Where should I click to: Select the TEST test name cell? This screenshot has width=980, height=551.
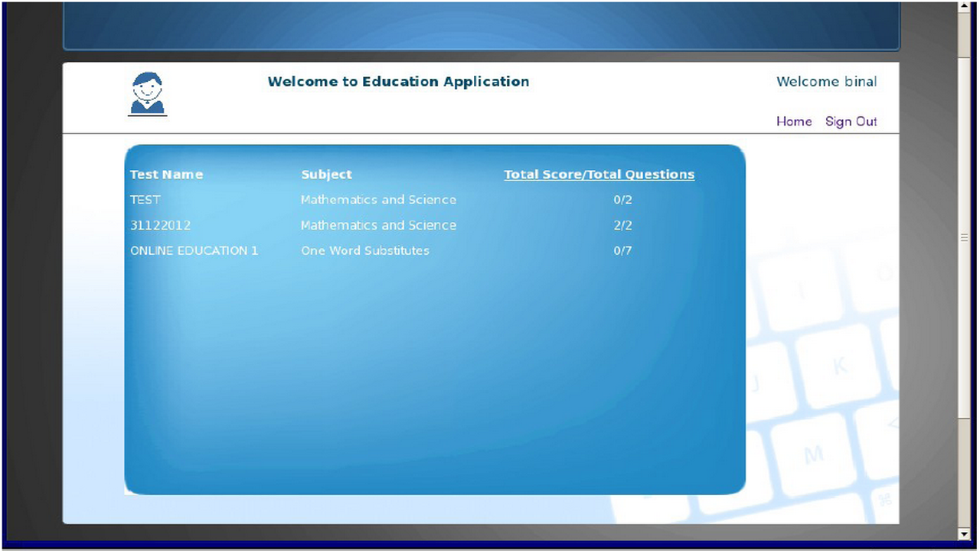click(145, 200)
